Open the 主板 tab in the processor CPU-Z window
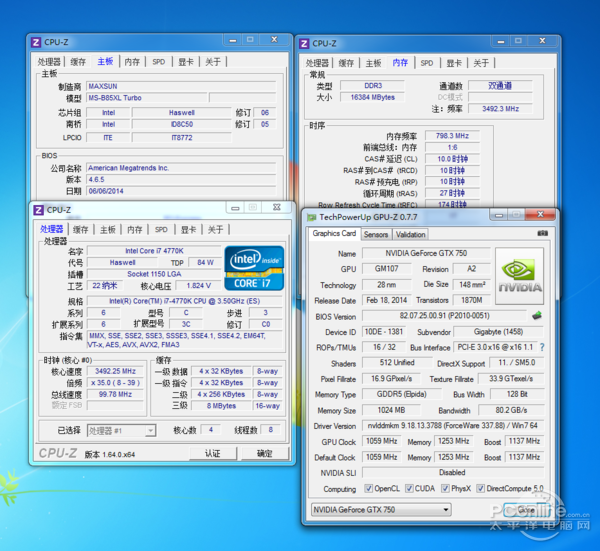Viewport: 600px width, 551px height. (108, 230)
